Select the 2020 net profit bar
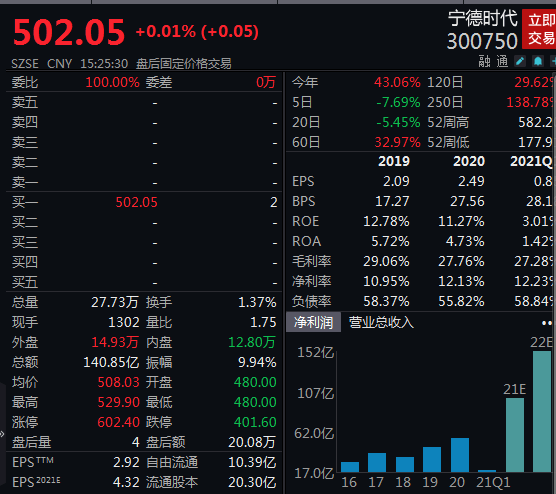The width and height of the screenshot is (556, 494). (x=460, y=455)
